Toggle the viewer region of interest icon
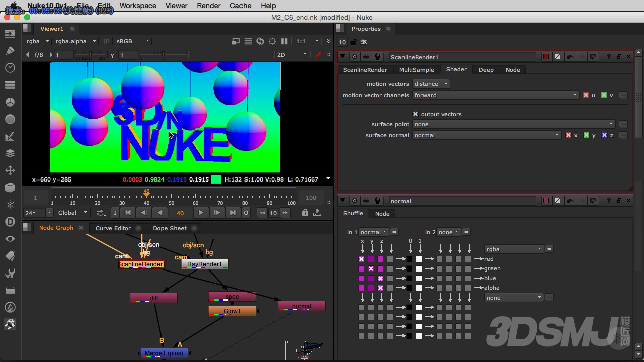The image size is (644, 362). (272, 41)
